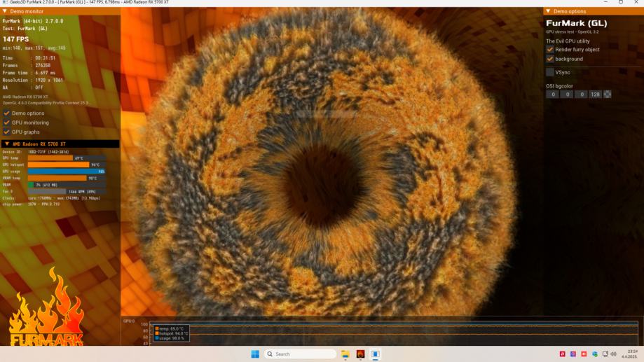
Task: Collapse the AMD Radeon RX 5700 XT section
Action: [7, 144]
